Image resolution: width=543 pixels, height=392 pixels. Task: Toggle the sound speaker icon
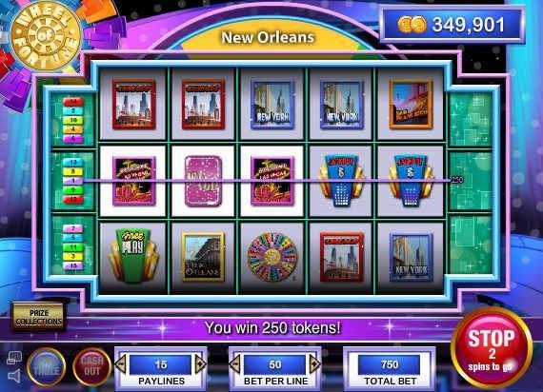[14, 376]
